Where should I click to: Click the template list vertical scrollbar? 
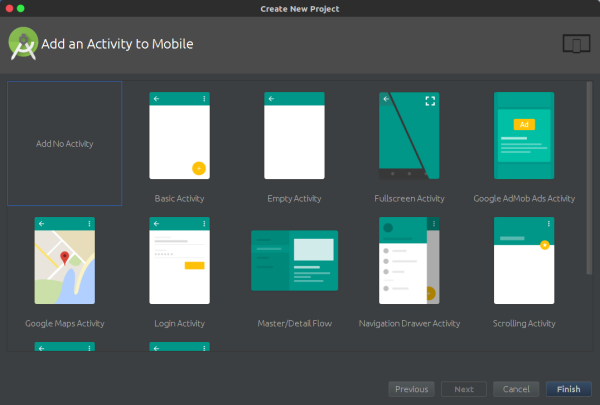589,178
